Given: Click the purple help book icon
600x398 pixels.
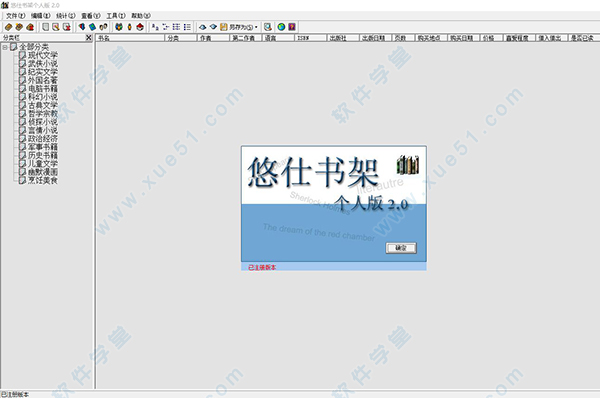Looking at the screenshot, I should tap(292, 27).
